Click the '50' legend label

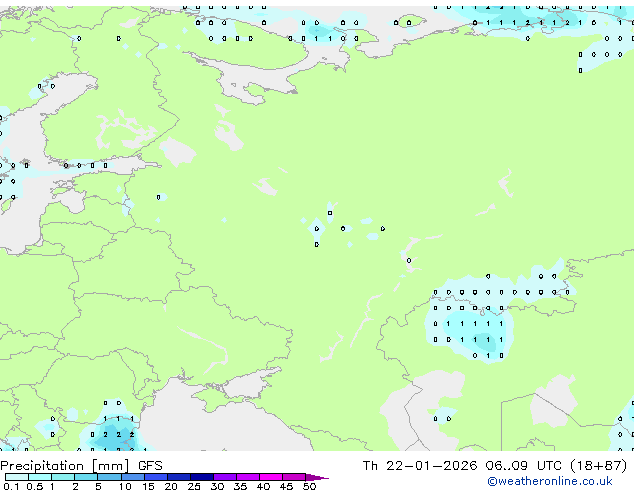pyautogui.click(x=309, y=486)
